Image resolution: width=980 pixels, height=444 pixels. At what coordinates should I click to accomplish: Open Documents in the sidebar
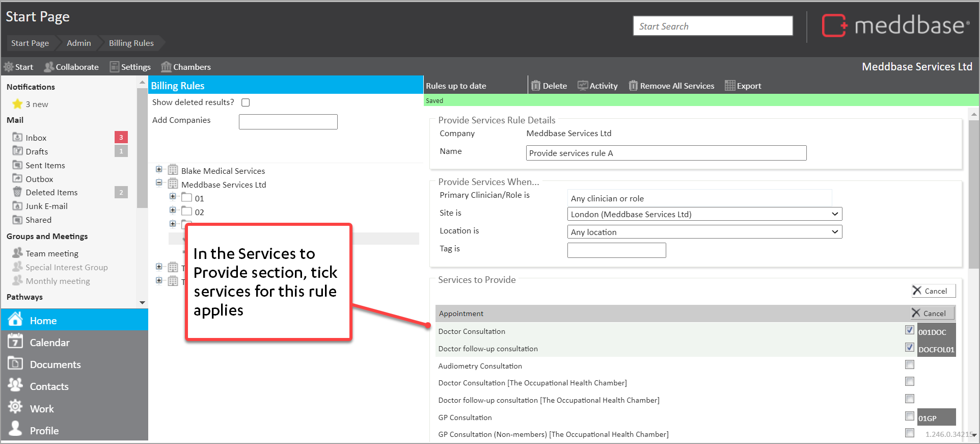click(x=55, y=364)
